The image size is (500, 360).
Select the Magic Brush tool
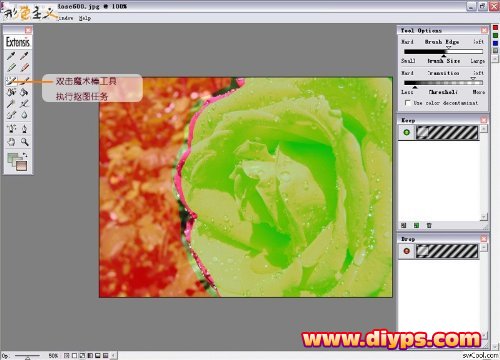pos(11,80)
